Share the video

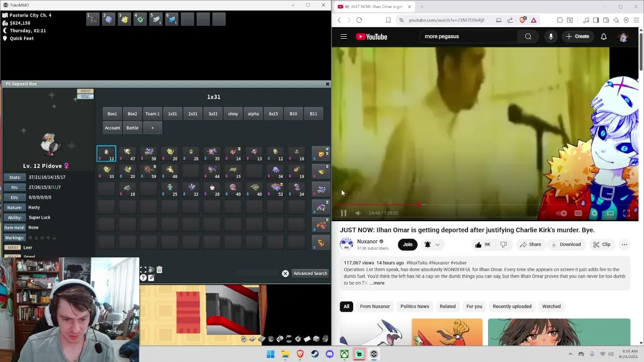pos(530,244)
